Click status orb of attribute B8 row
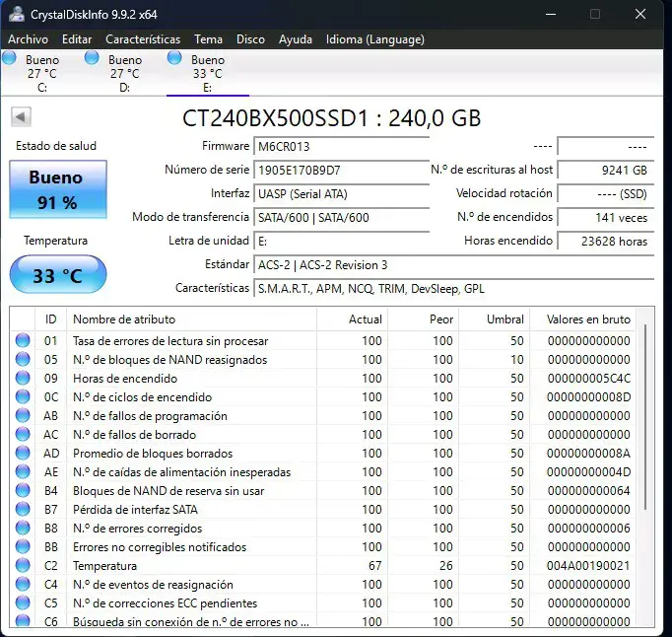Viewport: 672px width, 637px height. point(23,529)
